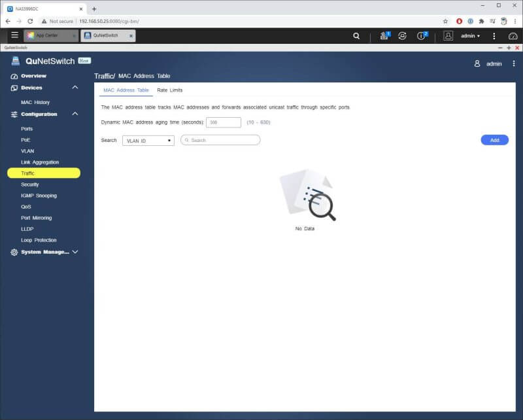The image size is (523, 420).
Task: Reload the browser page
Action: 30,21
